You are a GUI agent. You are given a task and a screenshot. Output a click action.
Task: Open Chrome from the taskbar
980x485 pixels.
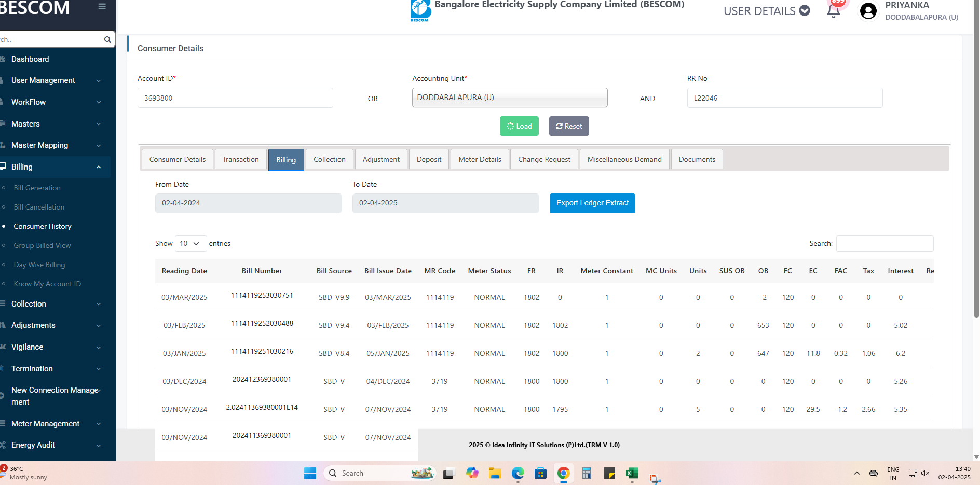pyautogui.click(x=563, y=473)
